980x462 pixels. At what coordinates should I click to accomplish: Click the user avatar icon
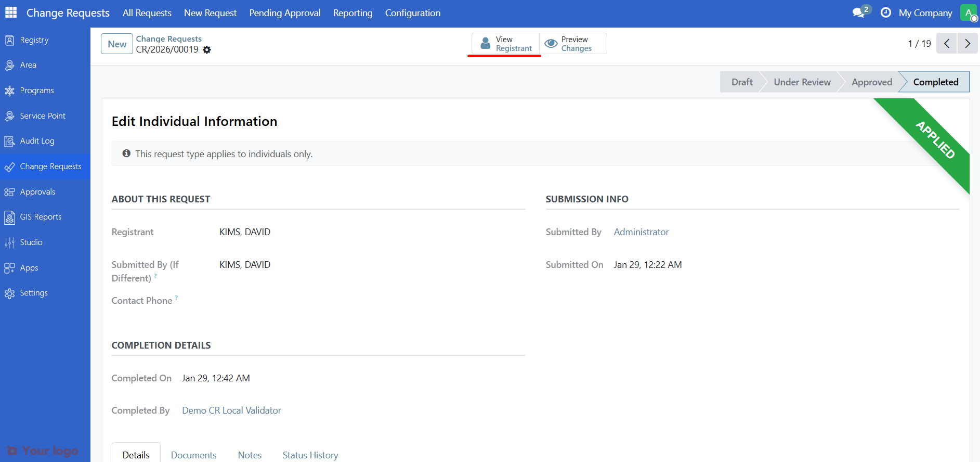tap(969, 12)
